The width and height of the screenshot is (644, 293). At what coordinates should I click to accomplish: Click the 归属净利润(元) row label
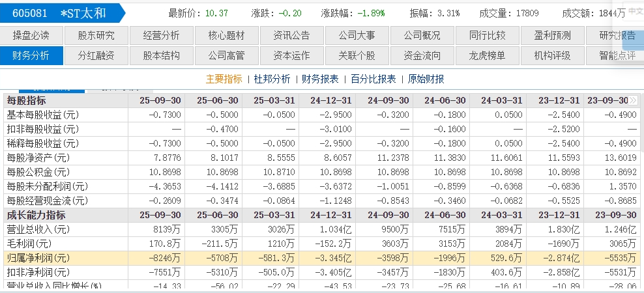[38, 258]
